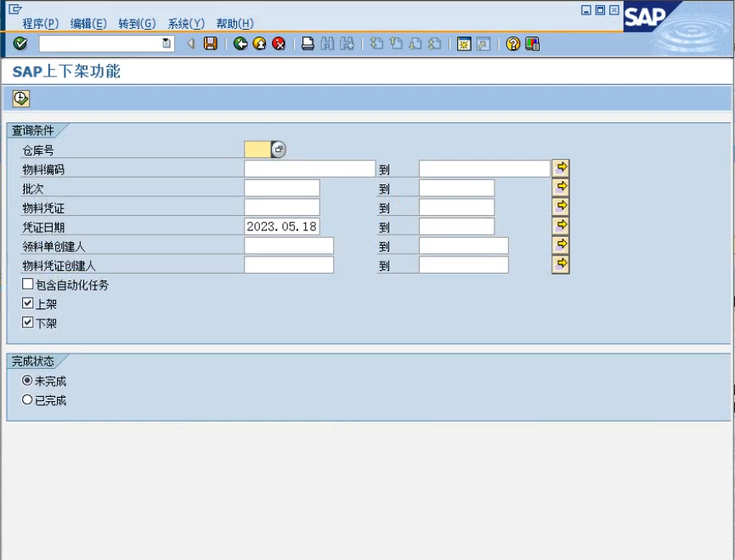Click the 凭证日期 field showing 2023.05.18
The width and height of the screenshot is (735, 560).
(281, 227)
